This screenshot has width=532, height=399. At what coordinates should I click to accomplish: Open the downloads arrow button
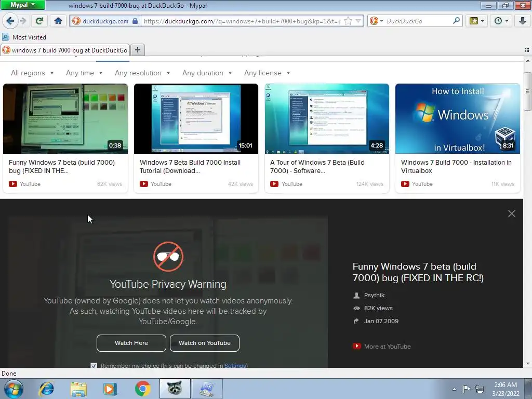pos(523,21)
